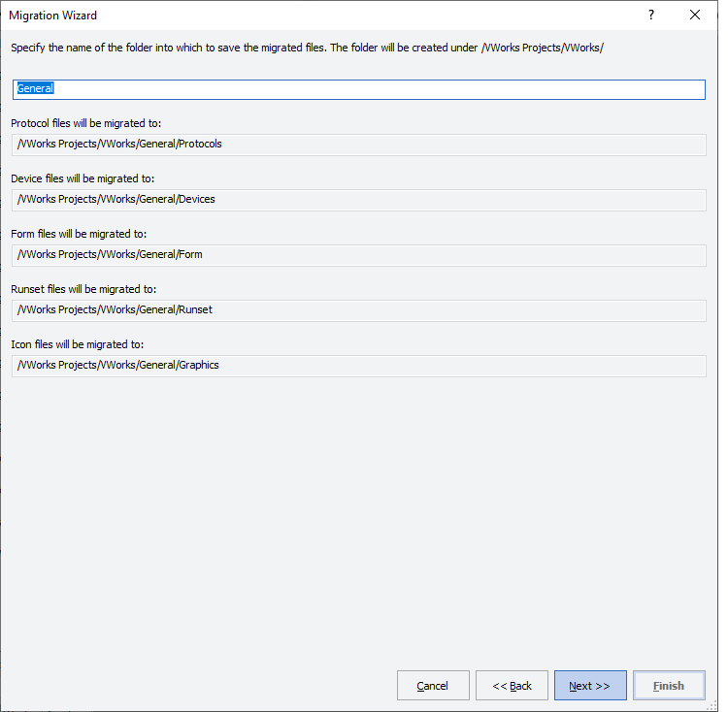Select the Devices destination path field
728x712 pixels.
pos(359,200)
